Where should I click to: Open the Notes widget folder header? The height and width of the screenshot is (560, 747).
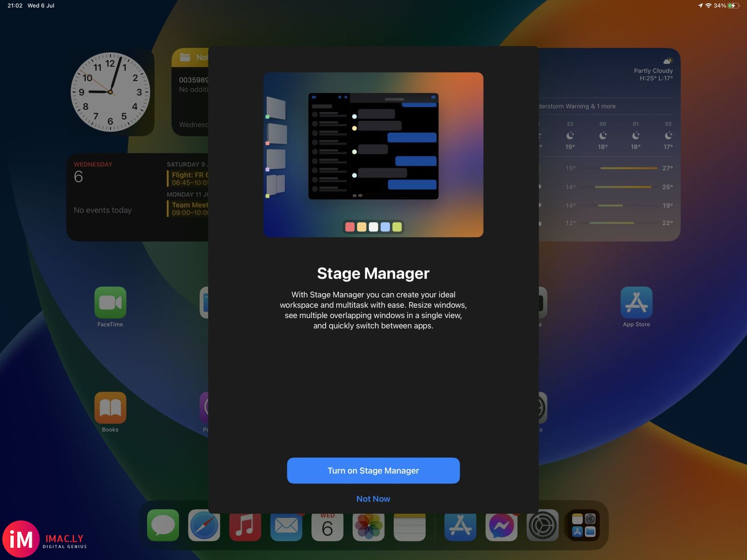click(190, 57)
